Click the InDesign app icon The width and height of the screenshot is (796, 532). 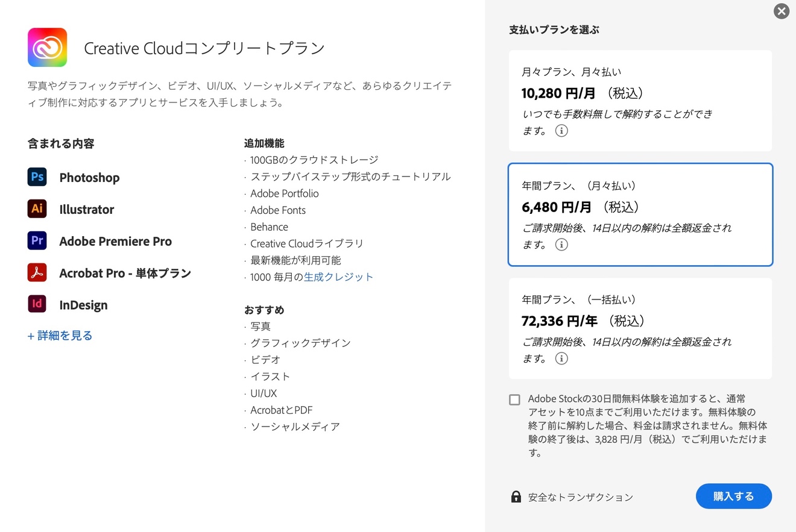coord(37,304)
